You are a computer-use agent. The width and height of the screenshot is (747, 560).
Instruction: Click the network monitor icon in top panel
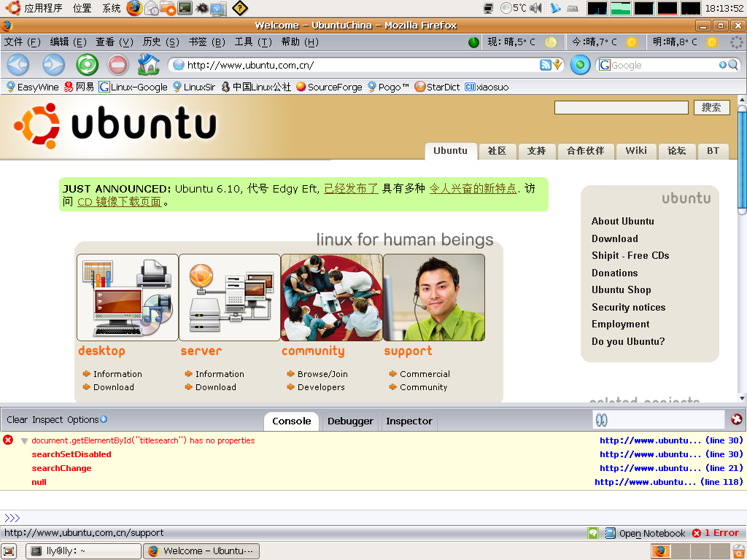[x=488, y=8]
